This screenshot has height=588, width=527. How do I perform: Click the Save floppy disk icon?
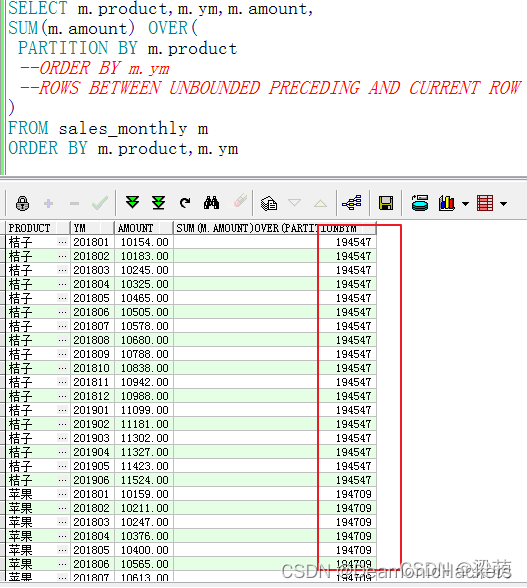point(386,203)
